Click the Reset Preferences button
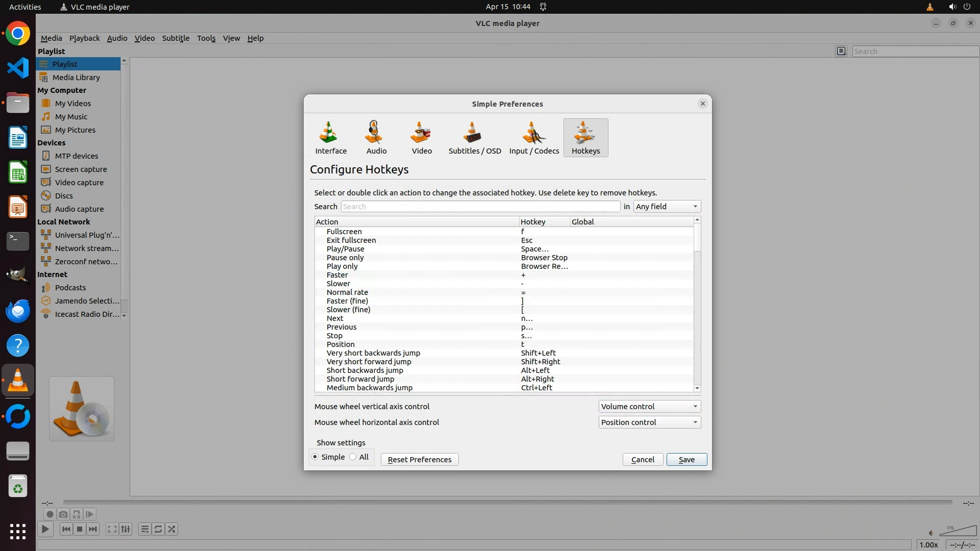The image size is (980, 551). click(x=420, y=460)
